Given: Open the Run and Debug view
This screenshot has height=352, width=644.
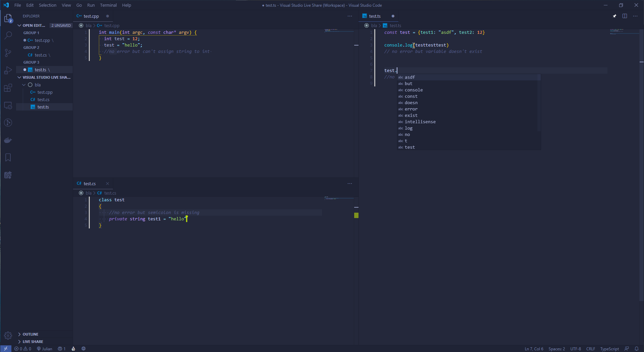Looking at the screenshot, I should [8, 70].
